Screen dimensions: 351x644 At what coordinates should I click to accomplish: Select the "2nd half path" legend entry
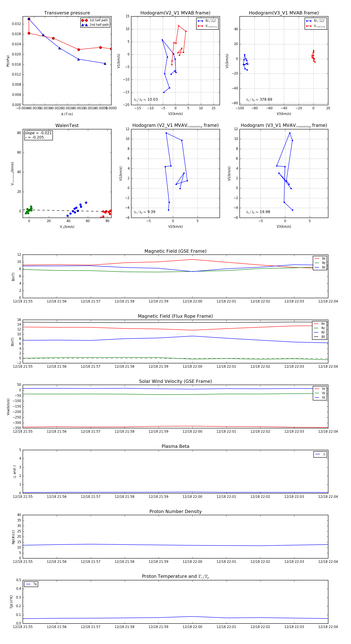click(x=95, y=25)
